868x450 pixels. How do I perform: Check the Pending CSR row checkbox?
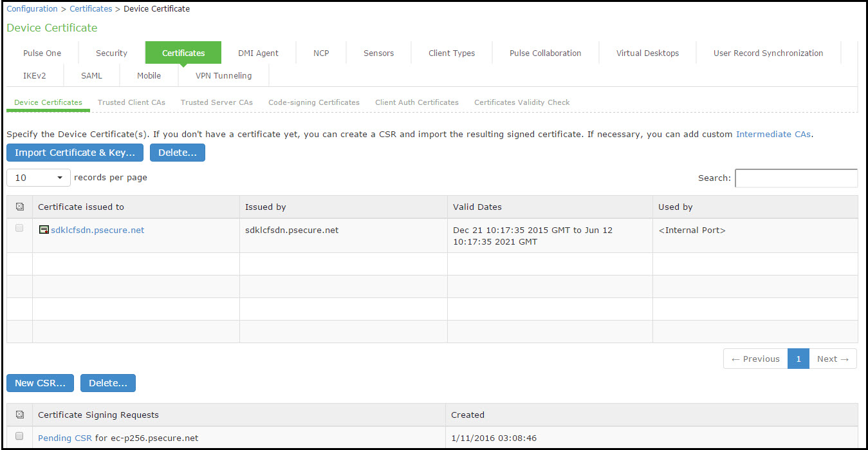click(x=19, y=436)
